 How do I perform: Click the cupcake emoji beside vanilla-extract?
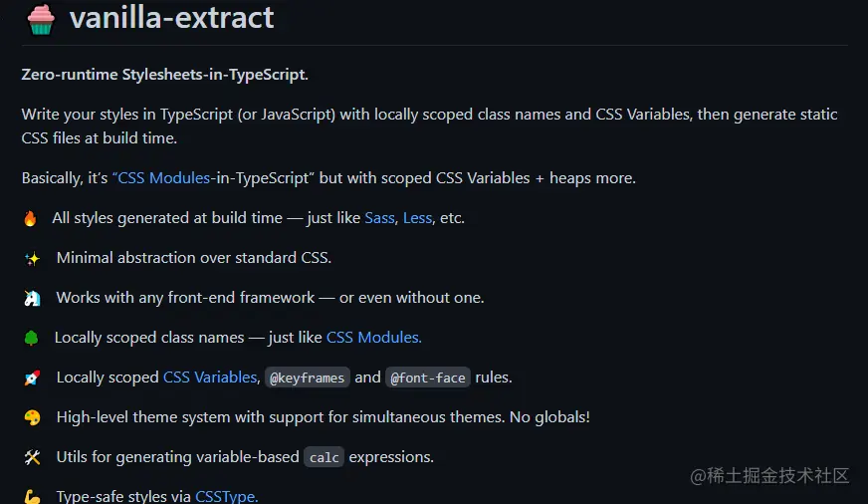pos(41,19)
